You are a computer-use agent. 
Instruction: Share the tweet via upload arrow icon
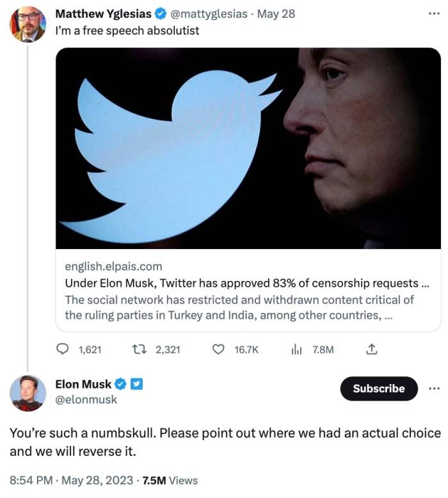(371, 349)
